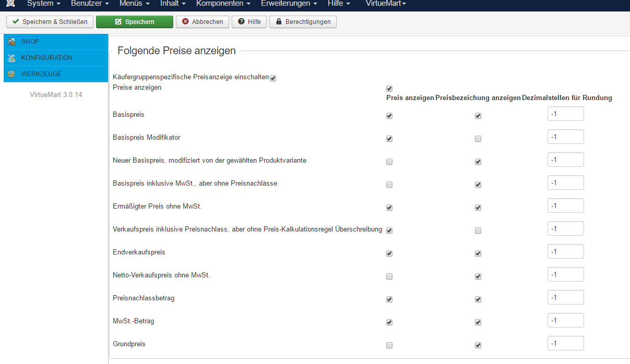
Task: Click the Joomla logo icon
Action: [10, 4]
